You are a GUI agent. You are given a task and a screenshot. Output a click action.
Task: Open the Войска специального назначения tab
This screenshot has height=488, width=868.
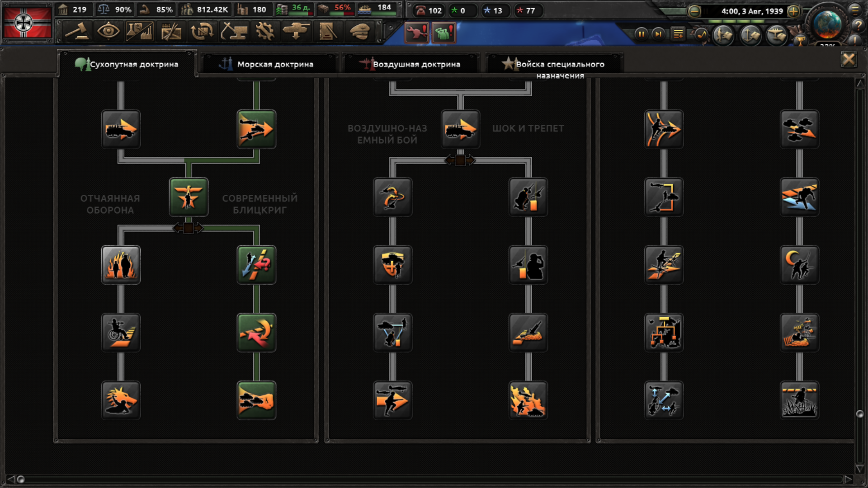pyautogui.click(x=554, y=64)
